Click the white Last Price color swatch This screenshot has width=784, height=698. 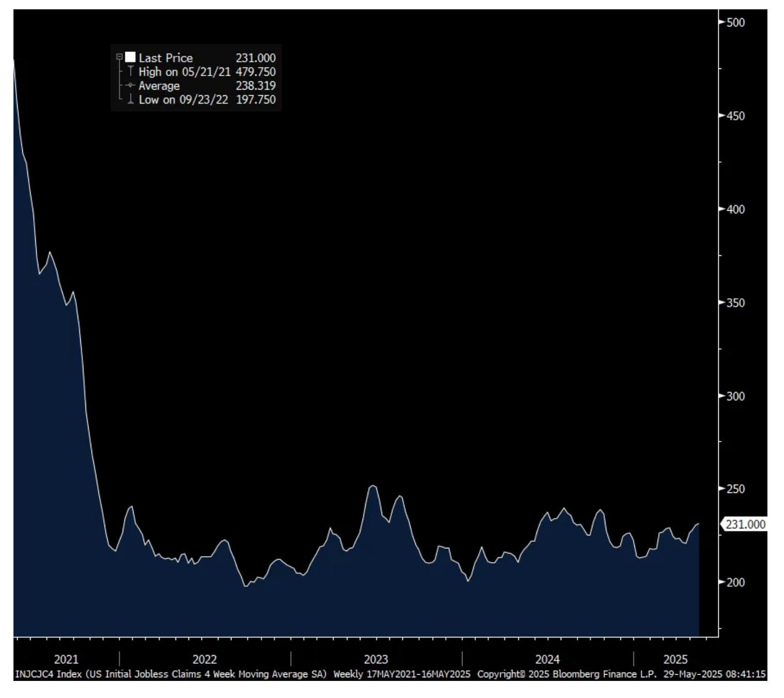[130, 57]
